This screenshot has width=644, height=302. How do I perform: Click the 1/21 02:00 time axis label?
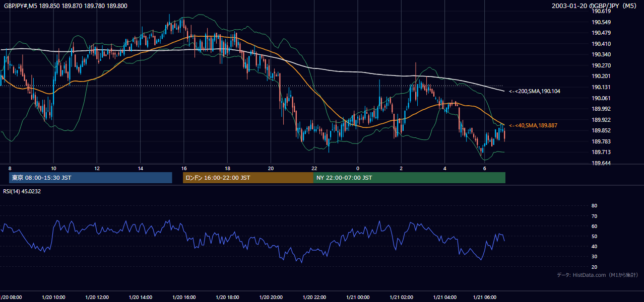(x=401, y=297)
